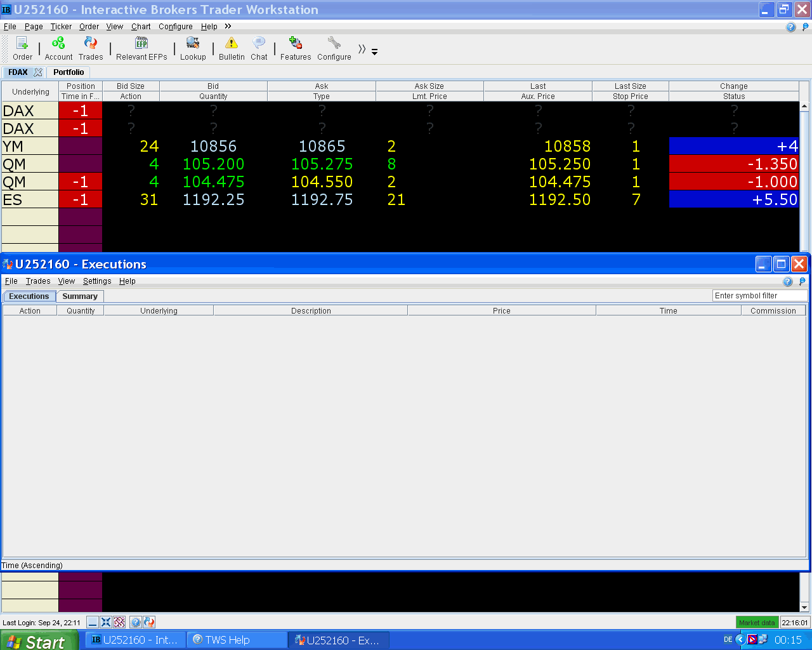Screen dimensions: 812x650
Task: Open the Help menu in Trader Workstation
Action: point(209,27)
